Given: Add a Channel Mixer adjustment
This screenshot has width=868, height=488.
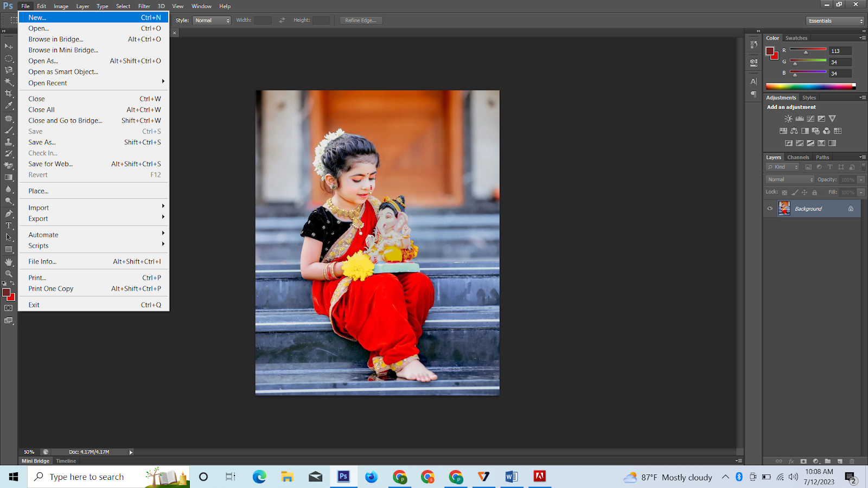Looking at the screenshot, I should point(827,131).
